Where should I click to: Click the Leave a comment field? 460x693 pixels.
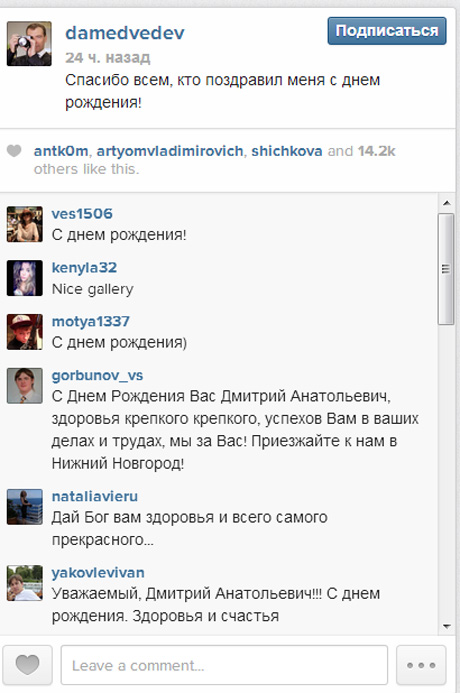tap(224, 665)
